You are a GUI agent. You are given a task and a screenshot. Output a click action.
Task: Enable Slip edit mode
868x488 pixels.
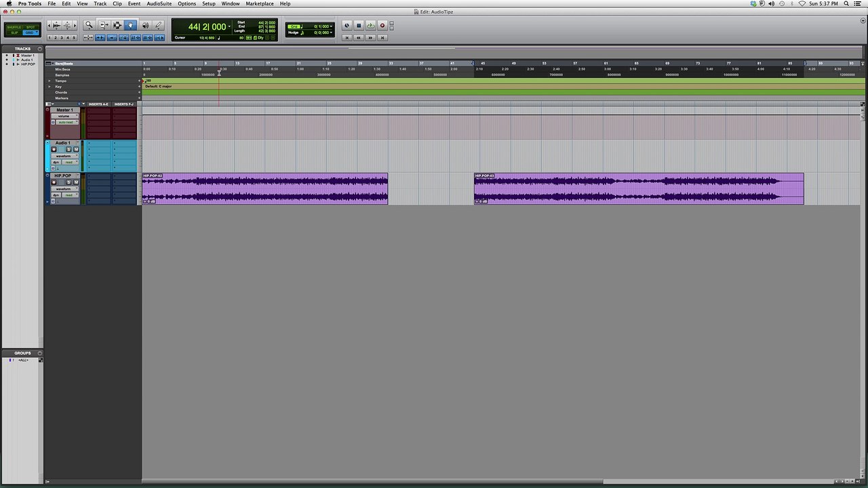pyautogui.click(x=14, y=33)
